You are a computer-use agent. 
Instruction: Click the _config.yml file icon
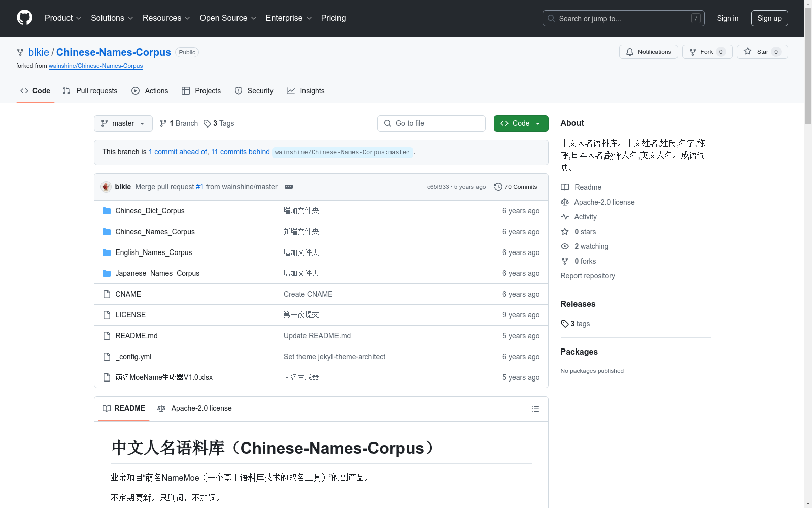(x=107, y=357)
